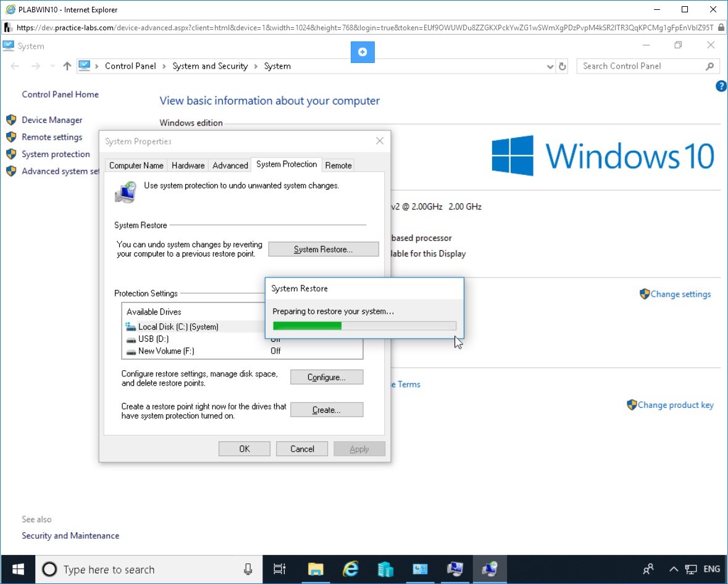
Task: Click the Apply button
Action: 359,449
